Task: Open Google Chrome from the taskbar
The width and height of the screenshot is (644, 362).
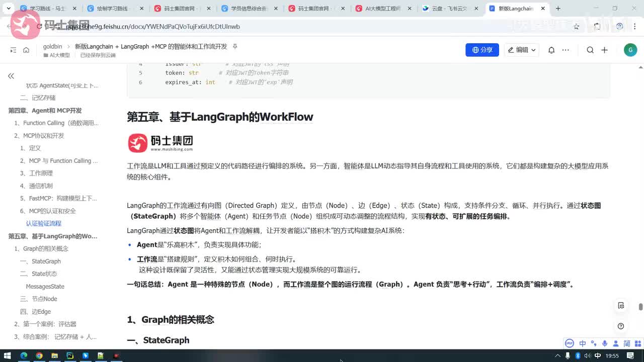Action: pyautogui.click(x=39, y=356)
